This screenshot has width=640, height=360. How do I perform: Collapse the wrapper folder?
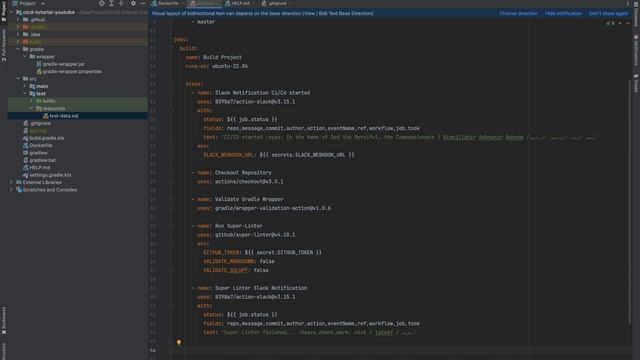(24, 57)
